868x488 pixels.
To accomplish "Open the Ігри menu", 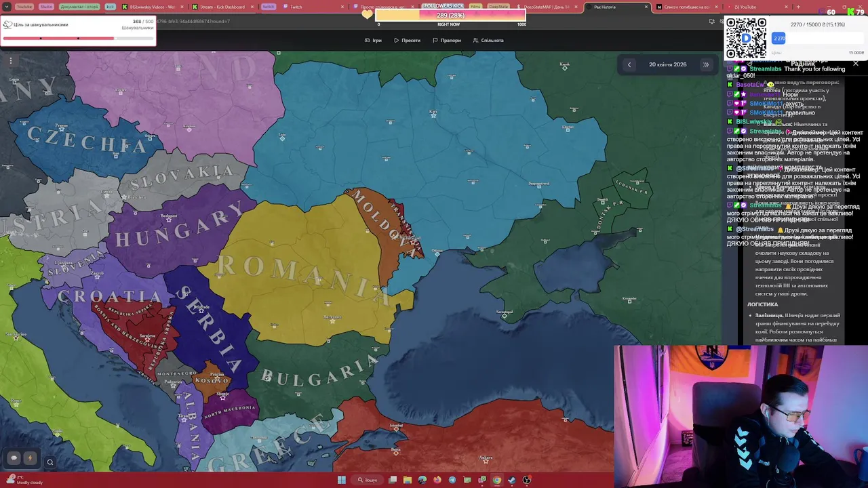I will click(x=373, y=40).
